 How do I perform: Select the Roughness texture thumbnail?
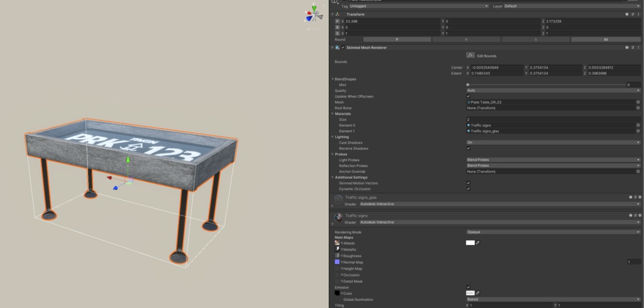pyautogui.click(x=337, y=255)
